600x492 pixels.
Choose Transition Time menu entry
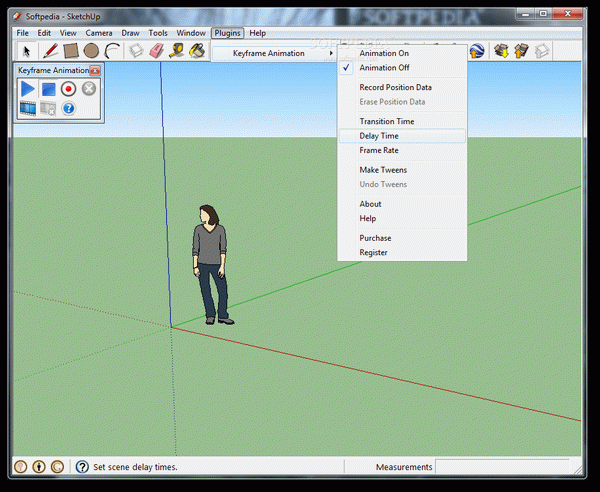pyautogui.click(x=402, y=121)
